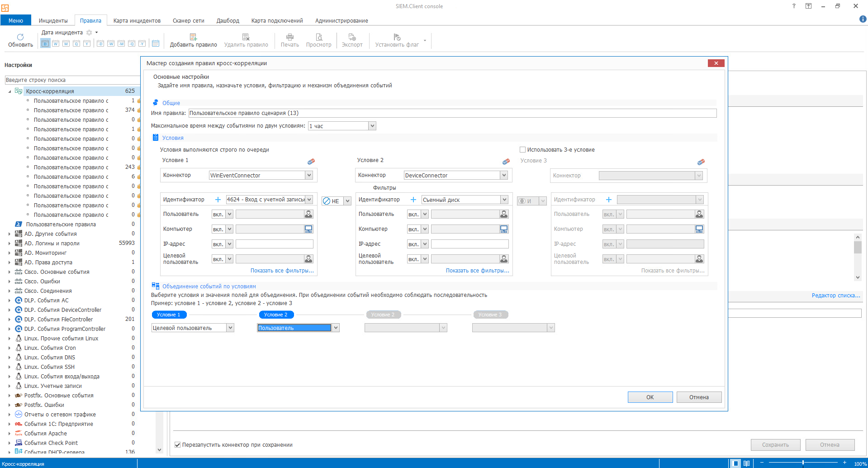This screenshot has width=868, height=468.
Task: Add identifier with plus icon in Условие 1
Action: [x=218, y=200]
